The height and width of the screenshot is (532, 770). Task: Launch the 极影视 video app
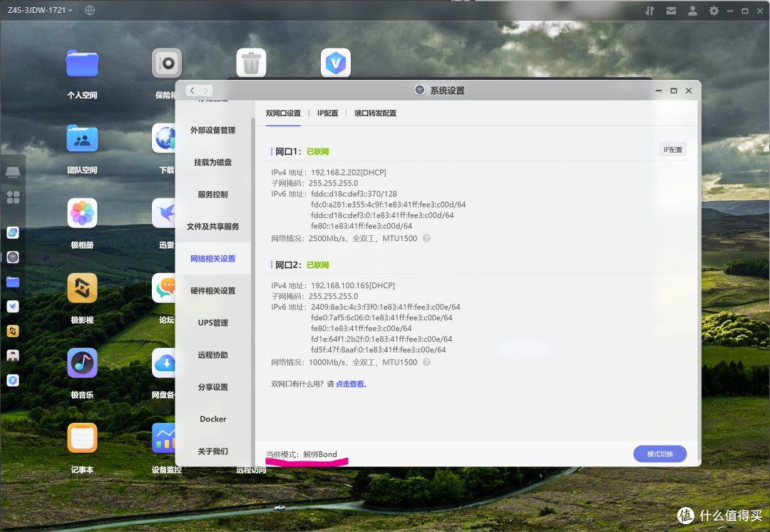point(82,288)
